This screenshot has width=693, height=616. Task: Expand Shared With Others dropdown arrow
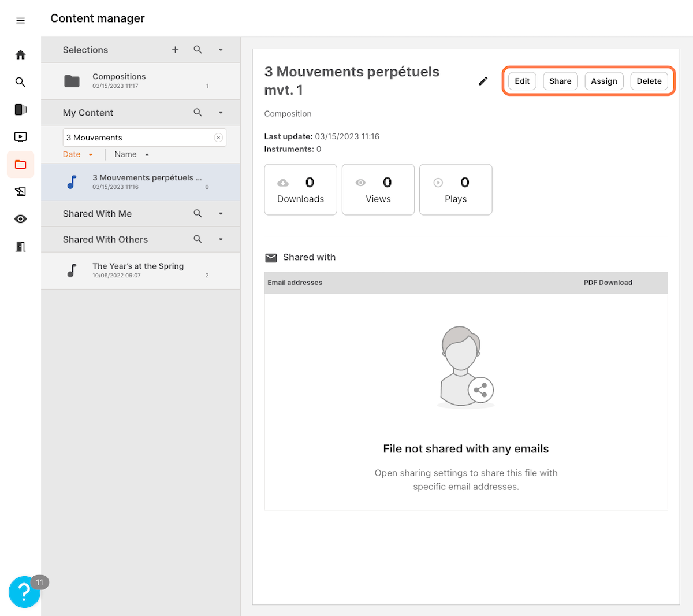click(221, 239)
